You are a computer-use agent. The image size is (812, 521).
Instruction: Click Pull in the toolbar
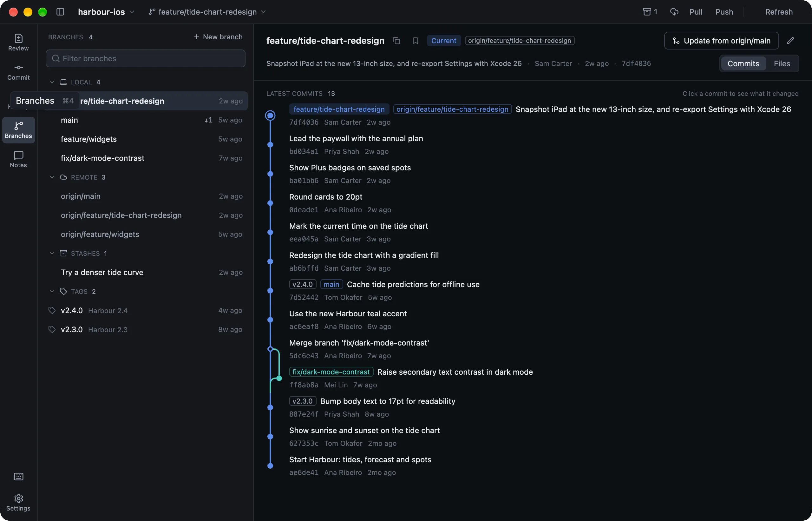(x=696, y=12)
